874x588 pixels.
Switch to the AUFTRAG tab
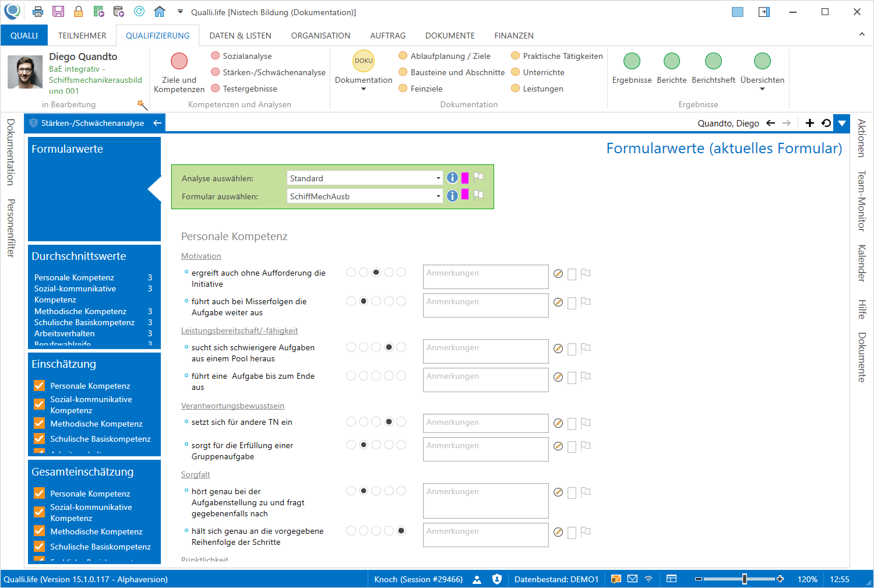click(387, 36)
